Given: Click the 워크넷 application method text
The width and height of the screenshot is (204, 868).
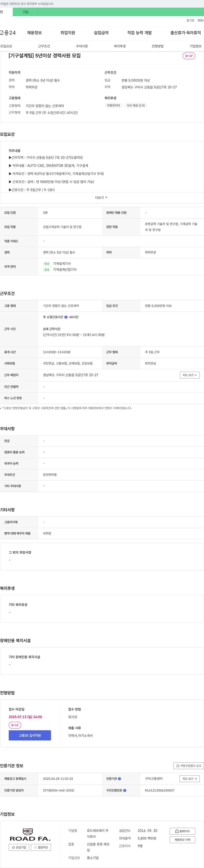Looking at the screenshot, I should pos(73,717).
